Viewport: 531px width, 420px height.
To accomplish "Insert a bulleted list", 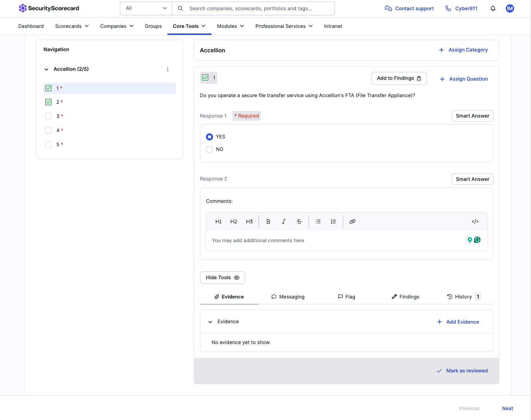I will (318, 221).
